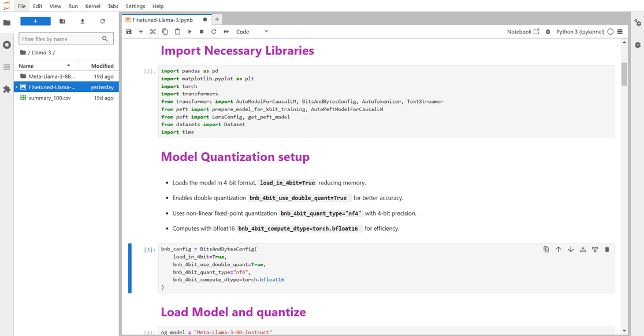This screenshot has height=336, width=644.
Task: Click inside the imports code cell [2]
Action: click(386, 102)
